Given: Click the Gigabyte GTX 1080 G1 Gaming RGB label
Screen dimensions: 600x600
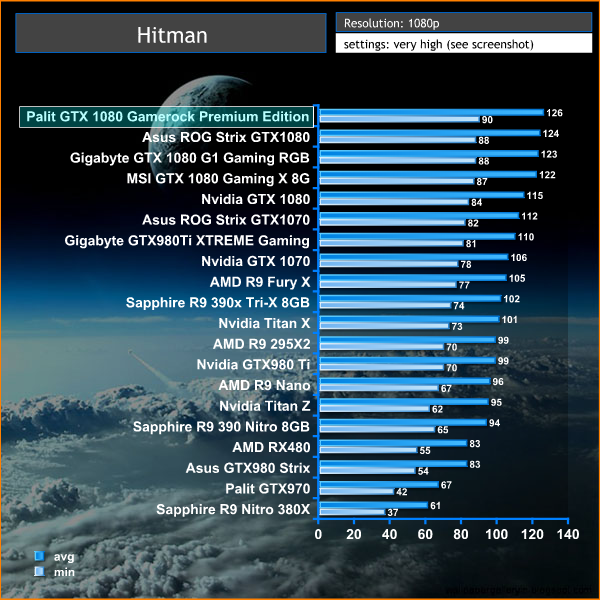Looking at the screenshot, I should click(x=190, y=158).
